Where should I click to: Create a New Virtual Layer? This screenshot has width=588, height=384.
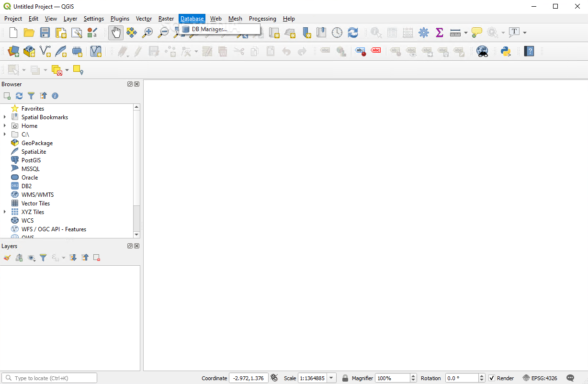pos(96,51)
